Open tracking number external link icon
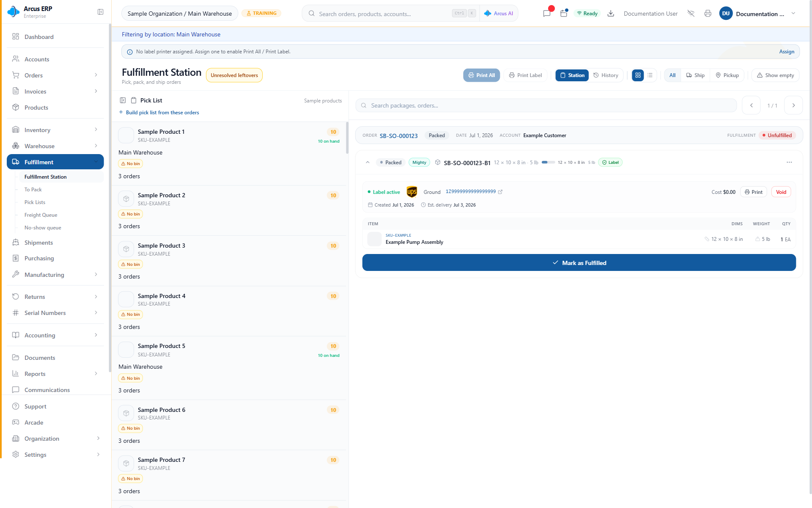Image resolution: width=812 pixels, height=508 pixels. [500, 192]
